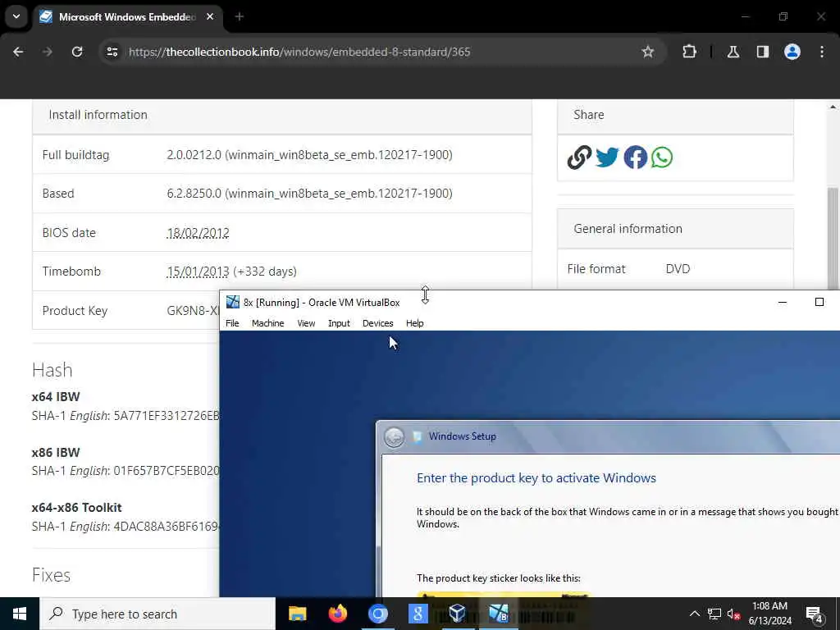This screenshot has height=630, width=840.
Task: Click the VirtualBox window title icon
Action: click(x=232, y=302)
